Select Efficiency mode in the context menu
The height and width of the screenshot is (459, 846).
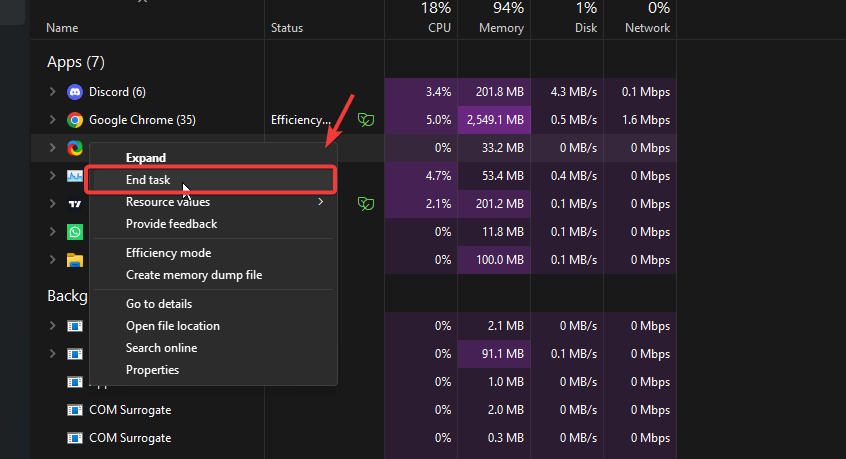pyautogui.click(x=168, y=253)
